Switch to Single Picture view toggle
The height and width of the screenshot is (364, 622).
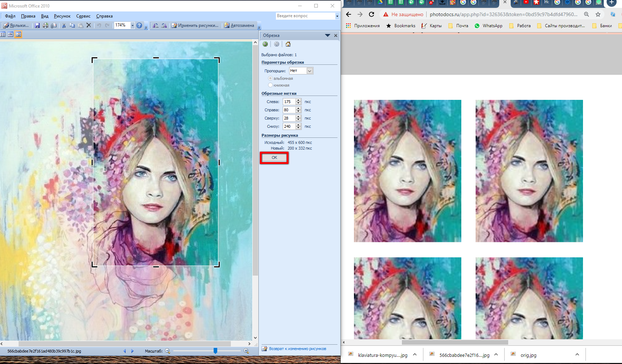coord(18,34)
